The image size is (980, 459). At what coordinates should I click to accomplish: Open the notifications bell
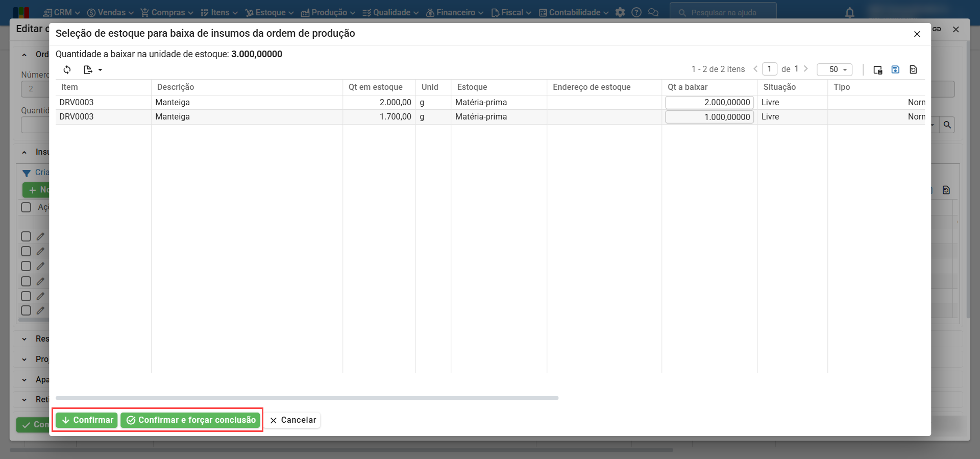pos(850,13)
